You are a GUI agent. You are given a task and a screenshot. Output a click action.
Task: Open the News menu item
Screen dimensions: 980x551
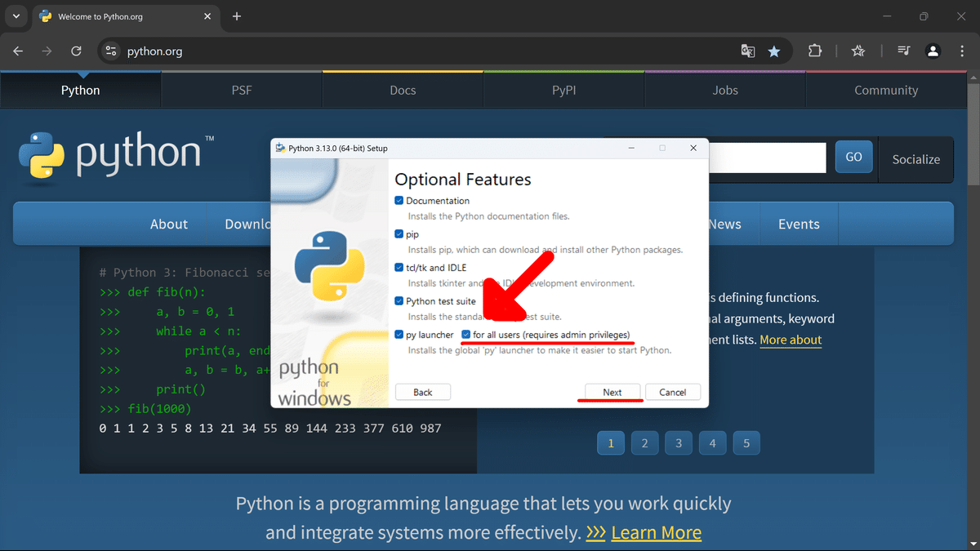coord(725,224)
